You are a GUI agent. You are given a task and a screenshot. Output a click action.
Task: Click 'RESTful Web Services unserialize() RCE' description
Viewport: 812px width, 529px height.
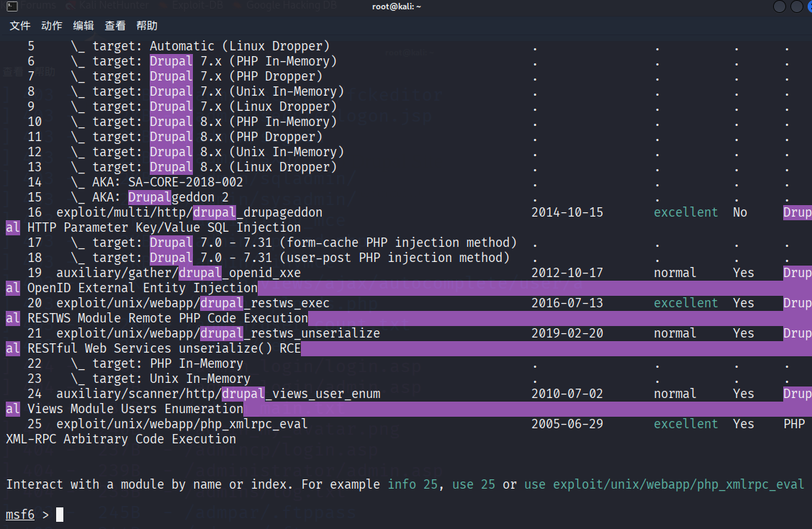click(164, 349)
